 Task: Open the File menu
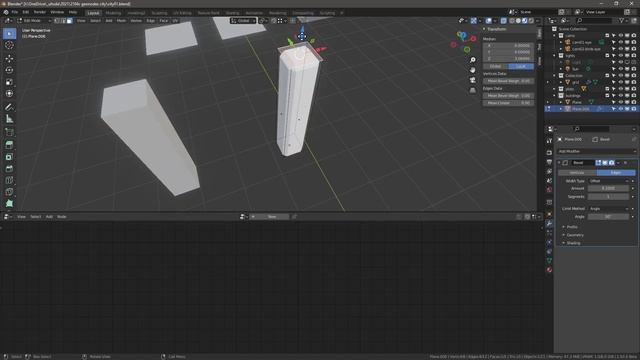pos(15,12)
